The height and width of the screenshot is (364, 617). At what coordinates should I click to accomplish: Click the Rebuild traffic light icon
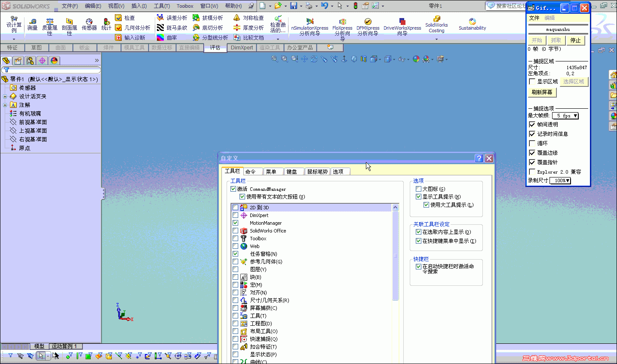tap(356, 6)
